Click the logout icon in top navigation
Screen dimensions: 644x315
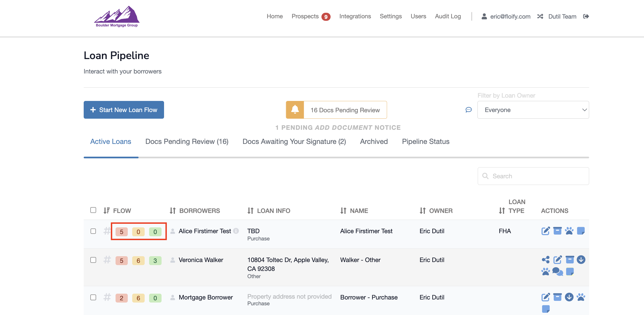[x=586, y=16]
